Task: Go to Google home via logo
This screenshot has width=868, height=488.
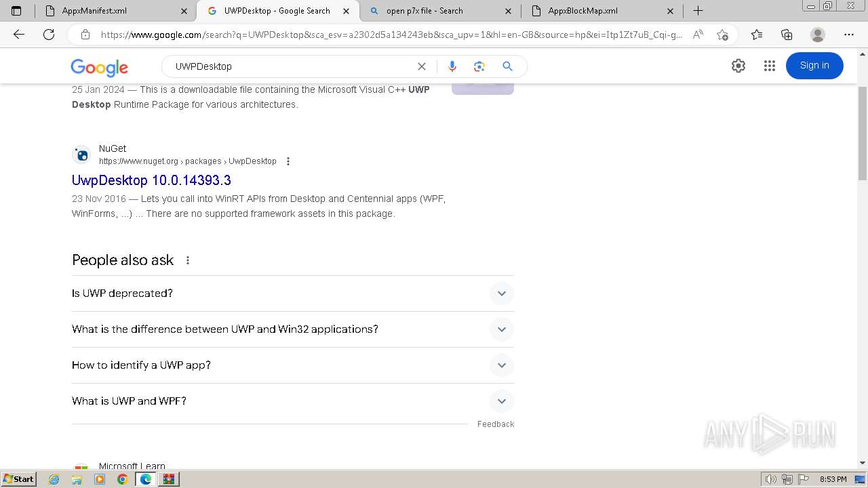Action: (99, 67)
